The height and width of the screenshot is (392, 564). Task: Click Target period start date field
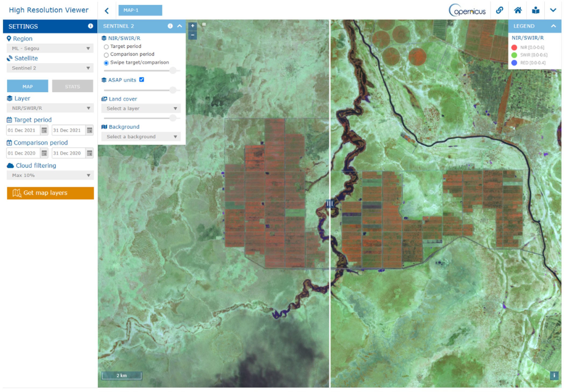point(23,130)
